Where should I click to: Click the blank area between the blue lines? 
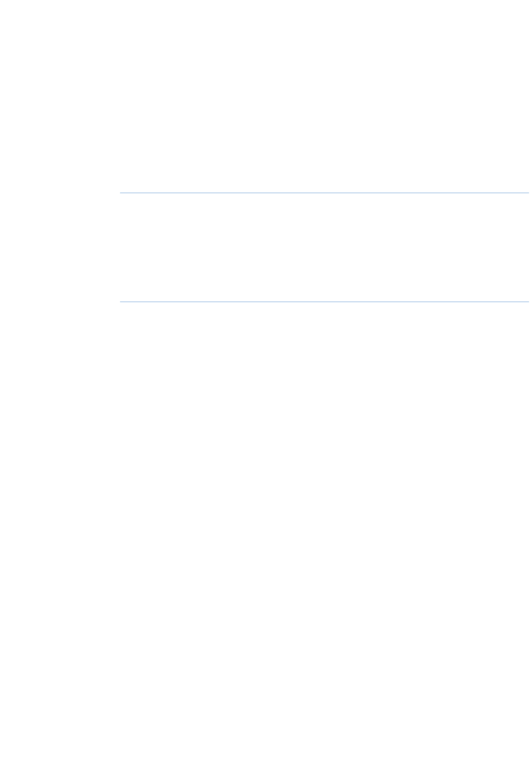pos(324,247)
